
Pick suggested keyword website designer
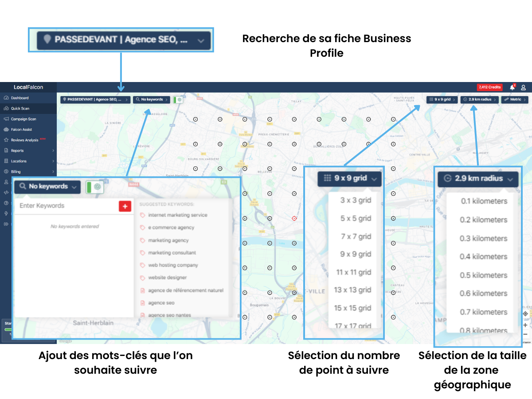click(x=167, y=278)
